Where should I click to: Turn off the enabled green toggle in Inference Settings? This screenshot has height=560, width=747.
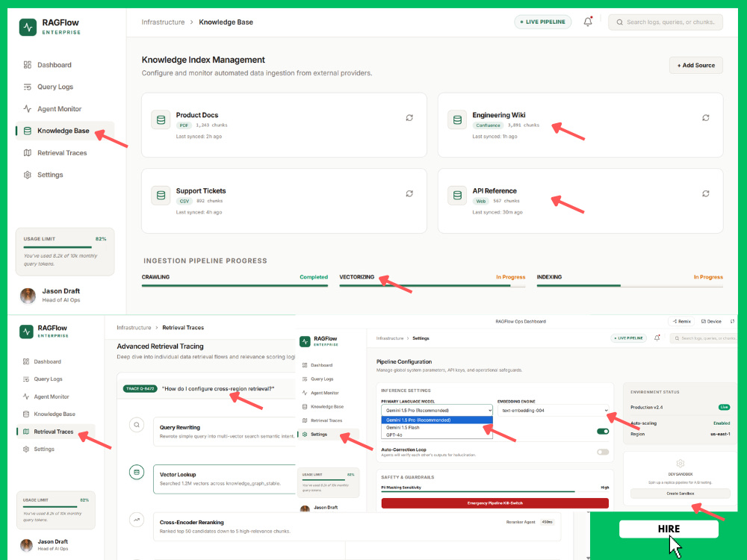(x=603, y=432)
